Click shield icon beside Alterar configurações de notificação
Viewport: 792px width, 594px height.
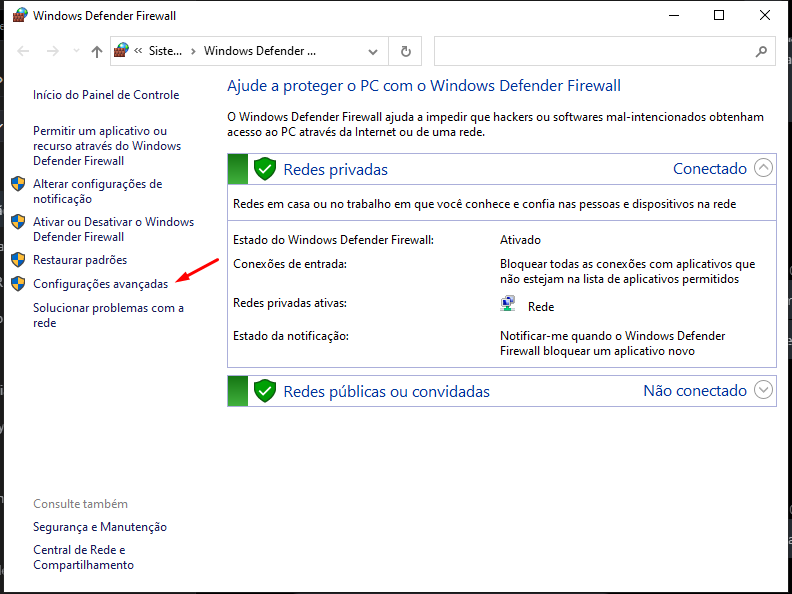pos(18,184)
